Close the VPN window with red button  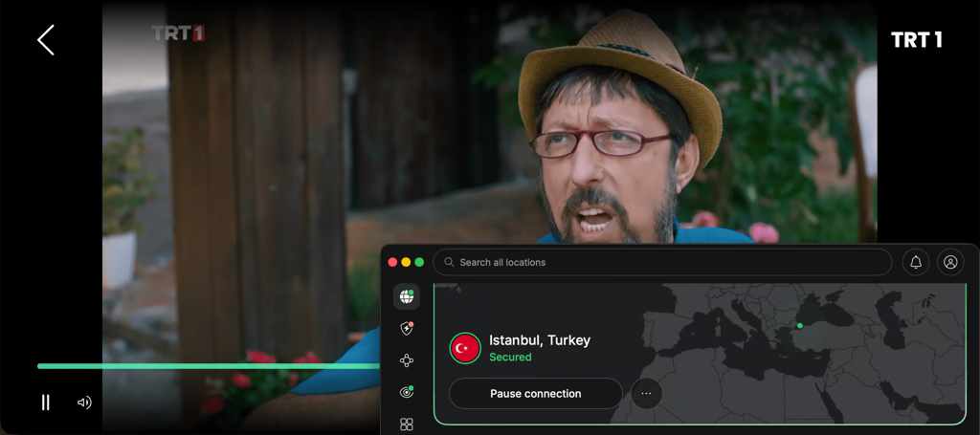point(392,262)
